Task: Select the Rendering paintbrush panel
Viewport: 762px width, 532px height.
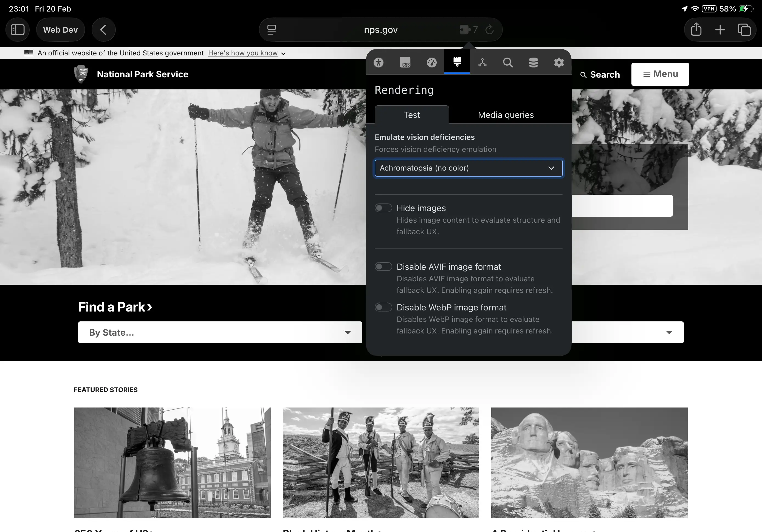Action: [x=457, y=62]
